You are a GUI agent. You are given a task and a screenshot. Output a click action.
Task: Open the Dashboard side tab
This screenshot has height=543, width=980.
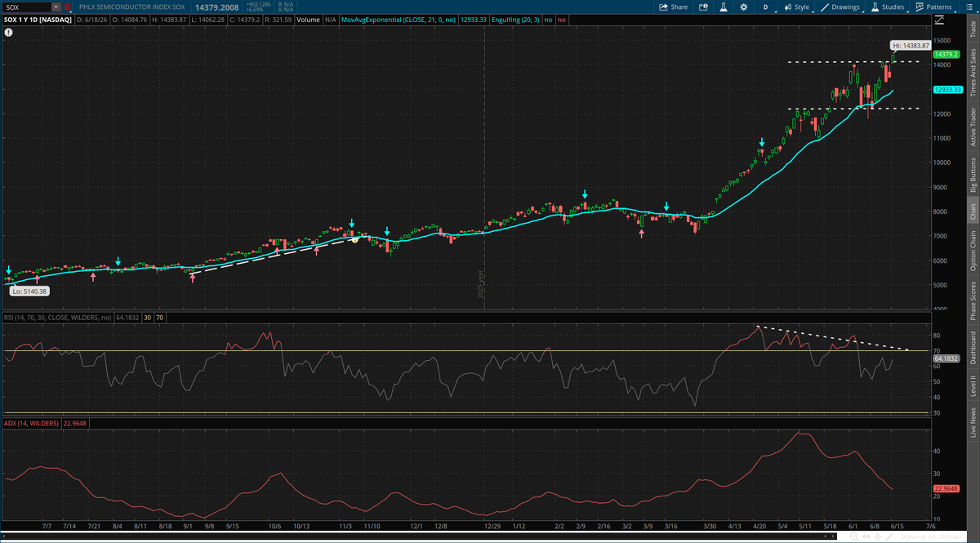point(973,348)
